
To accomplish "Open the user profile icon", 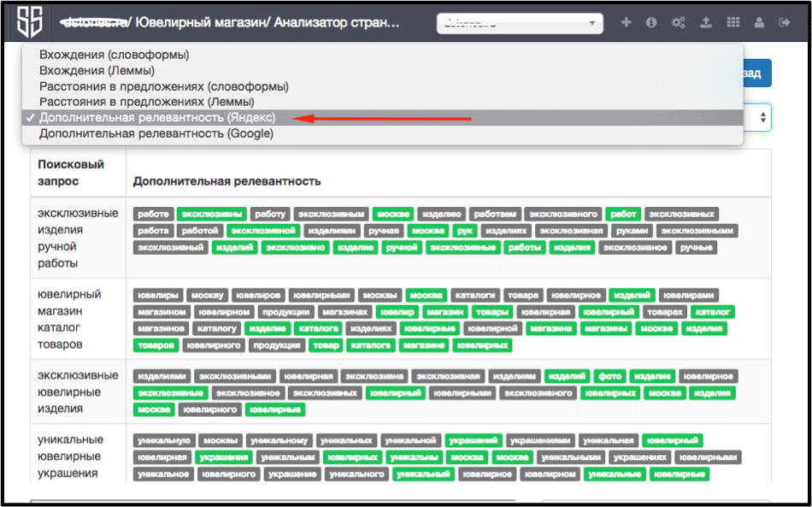I will 759,23.
